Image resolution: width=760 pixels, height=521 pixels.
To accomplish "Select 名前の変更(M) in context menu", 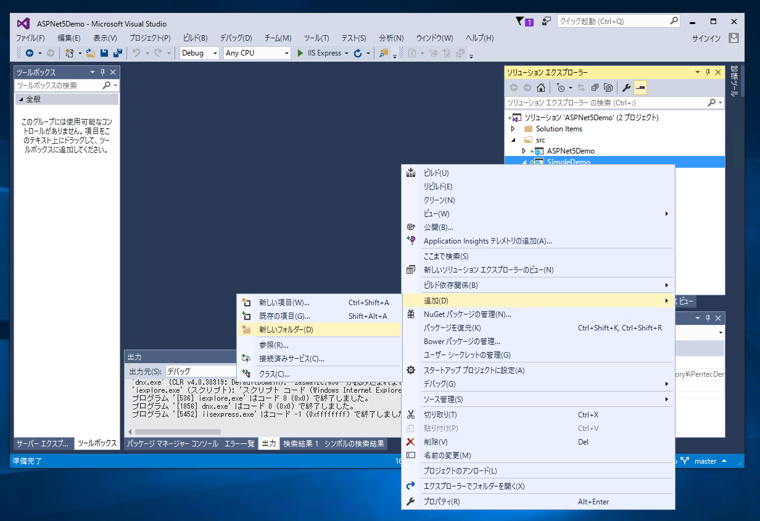I will coord(538,456).
